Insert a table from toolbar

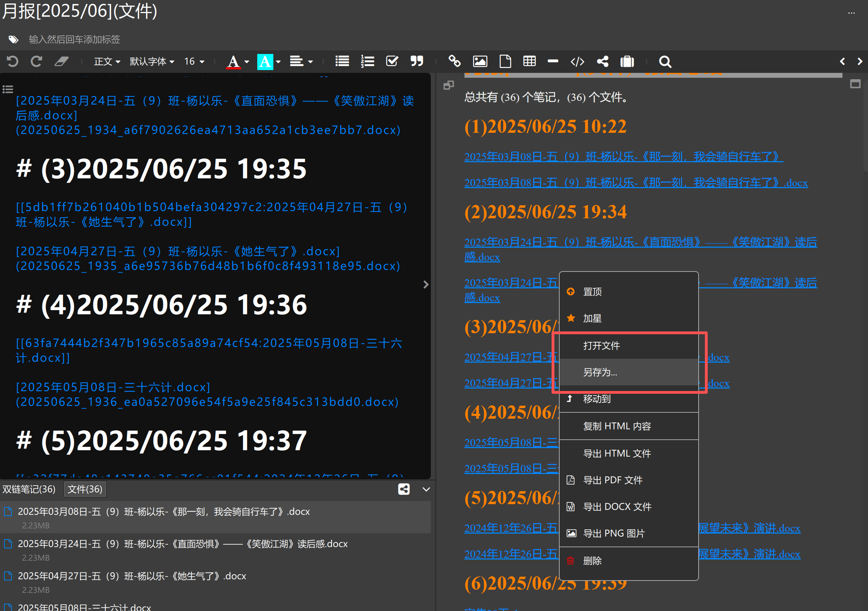pos(529,61)
